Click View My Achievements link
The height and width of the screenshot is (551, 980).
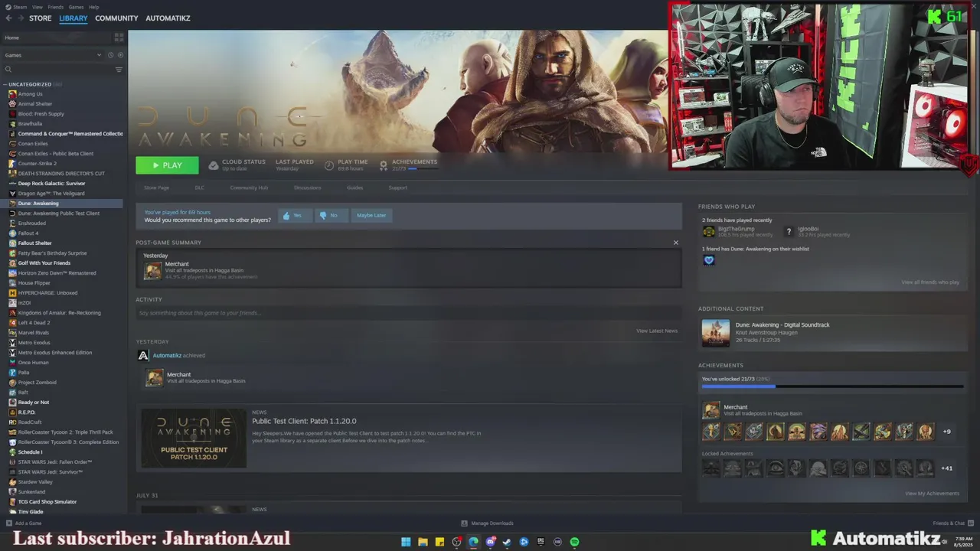932,494
